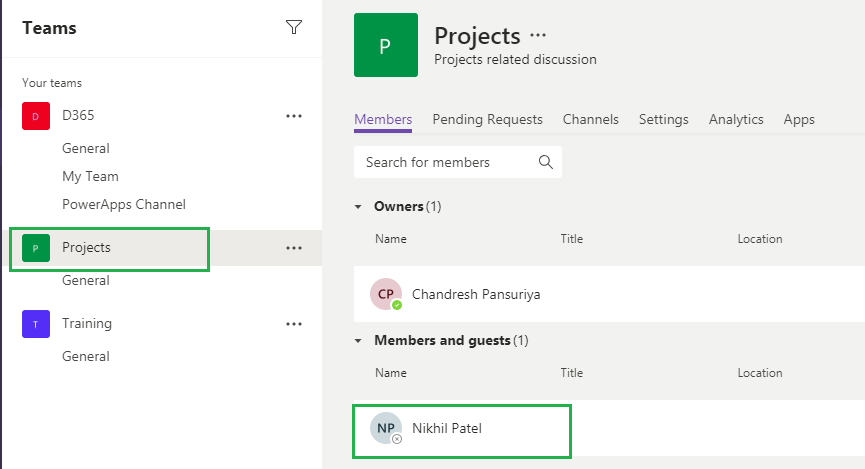Open General channel under Training
The image size is (865, 469).
[x=86, y=356]
